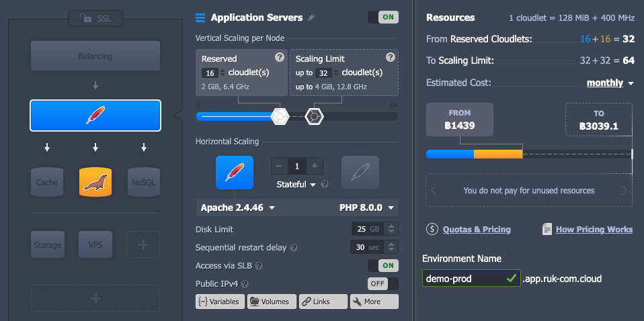Open the monthly estimated cost dropdown
The image size is (644, 321).
610,83
